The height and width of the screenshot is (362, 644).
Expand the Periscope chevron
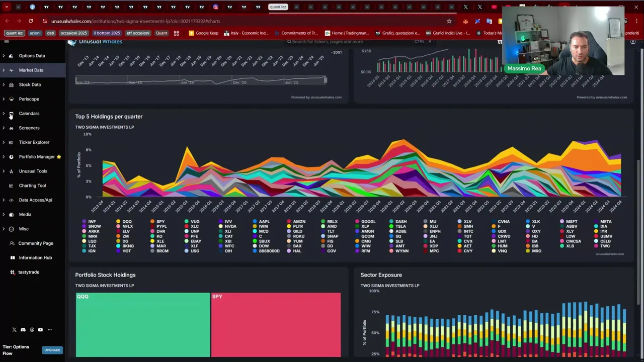click(4, 99)
